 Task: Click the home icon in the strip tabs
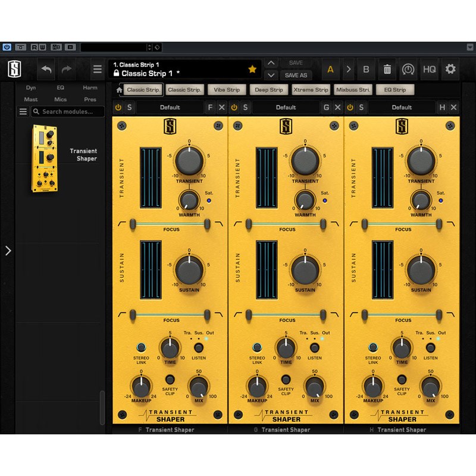pyautogui.click(x=120, y=90)
